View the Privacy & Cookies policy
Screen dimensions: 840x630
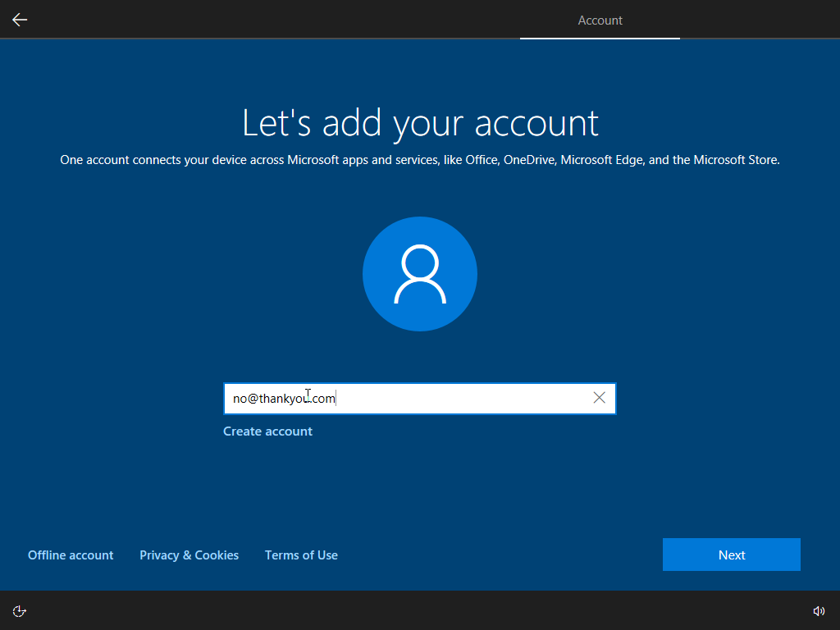coord(189,555)
